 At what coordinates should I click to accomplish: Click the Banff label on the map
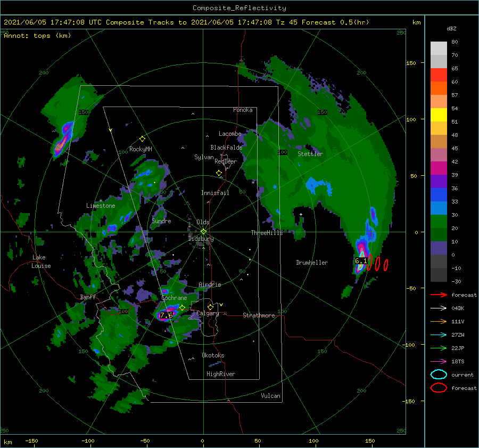tap(88, 297)
